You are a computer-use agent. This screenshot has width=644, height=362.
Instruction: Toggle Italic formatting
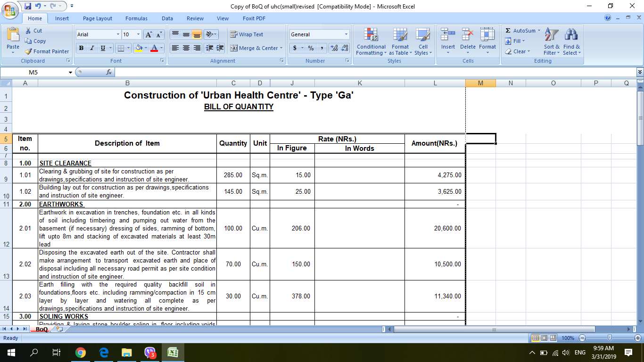[x=92, y=48]
